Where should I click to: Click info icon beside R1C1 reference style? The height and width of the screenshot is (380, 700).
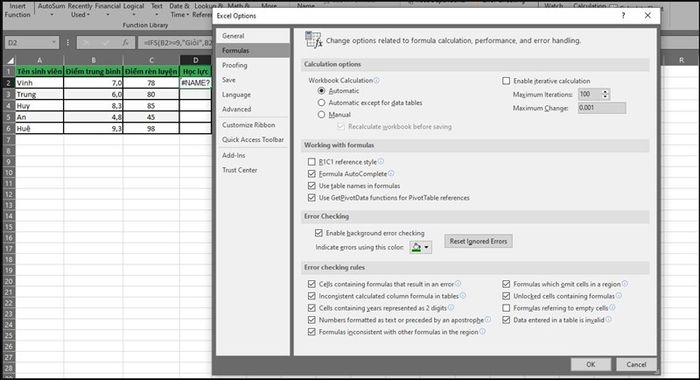pyautogui.click(x=381, y=162)
